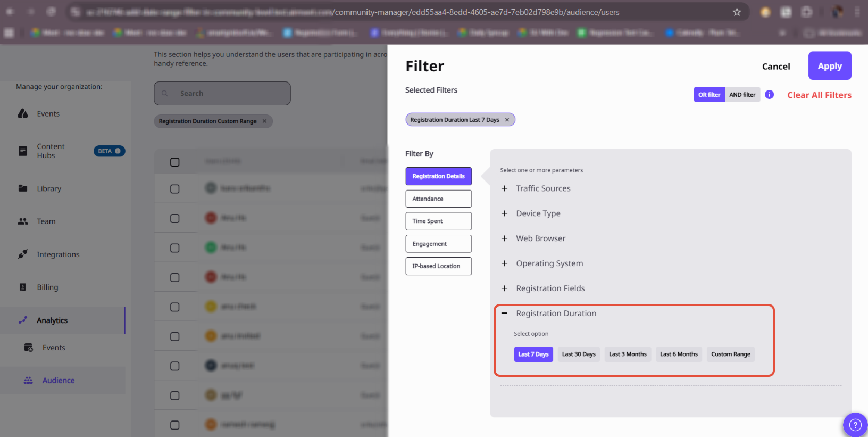Remove the Custom Range chip near search
This screenshot has height=437, width=868.
(264, 121)
